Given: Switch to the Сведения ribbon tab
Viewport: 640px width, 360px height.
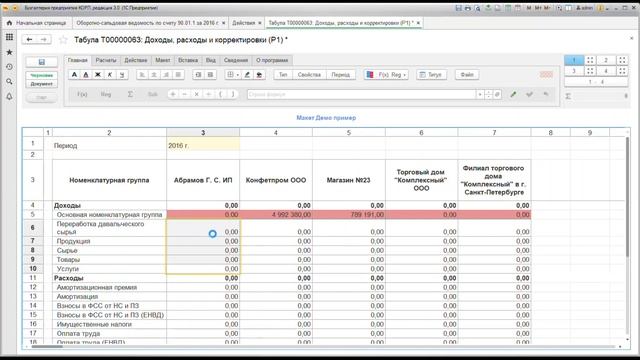Looking at the screenshot, I should [236, 60].
